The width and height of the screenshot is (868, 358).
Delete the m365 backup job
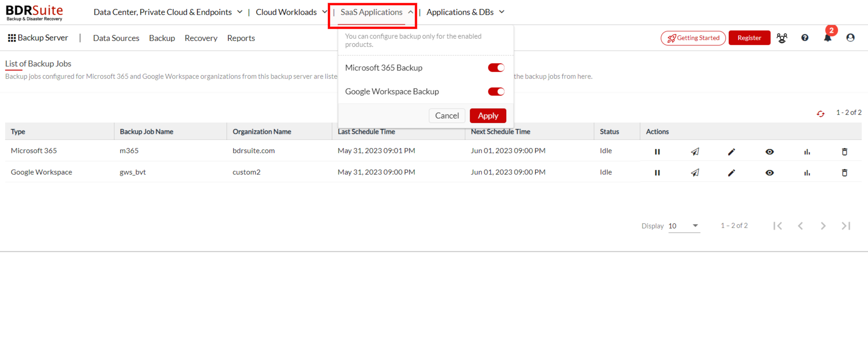point(844,151)
